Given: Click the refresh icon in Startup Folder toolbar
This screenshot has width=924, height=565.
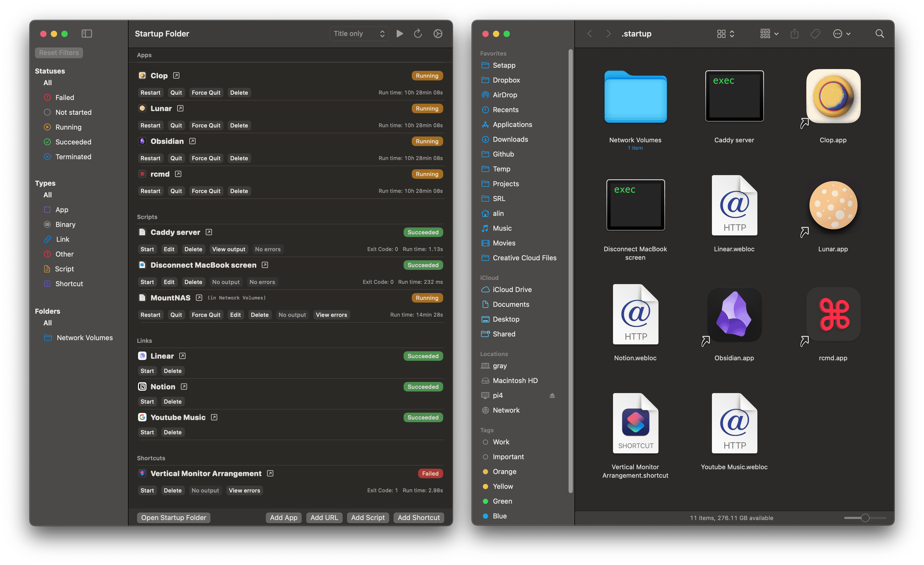Looking at the screenshot, I should 418,34.
